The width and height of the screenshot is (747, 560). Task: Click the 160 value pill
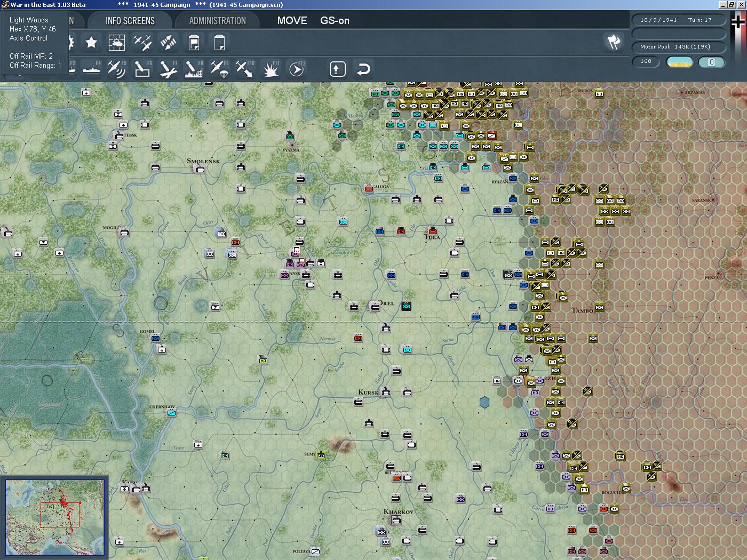pos(646,61)
